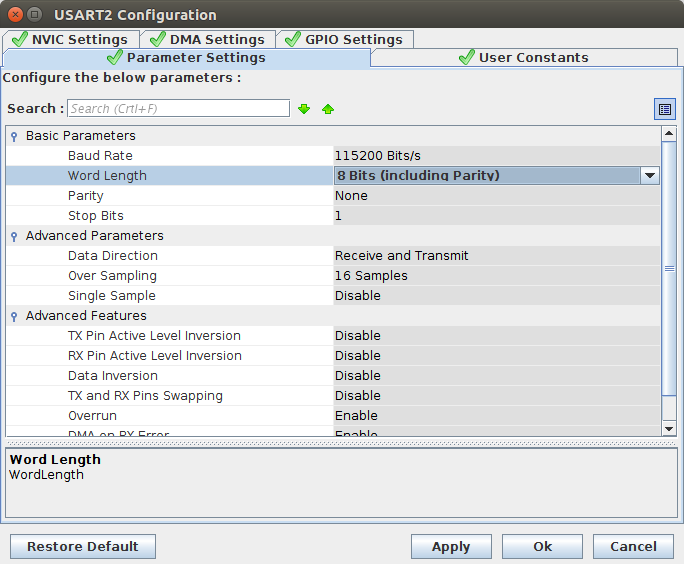Confirm with the Ok button
Viewport: 684px width, 564px height.
pyautogui.click(x=542, y=546)
